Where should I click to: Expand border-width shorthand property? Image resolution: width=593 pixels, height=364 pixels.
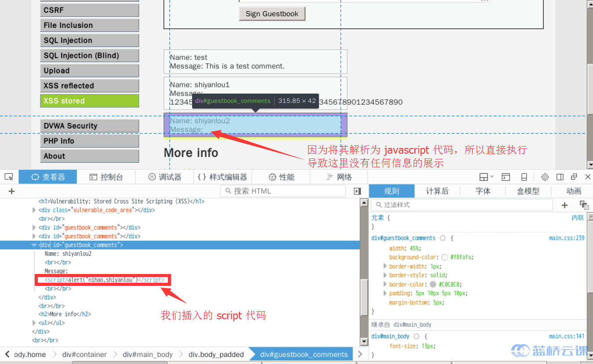coord(385,266)
